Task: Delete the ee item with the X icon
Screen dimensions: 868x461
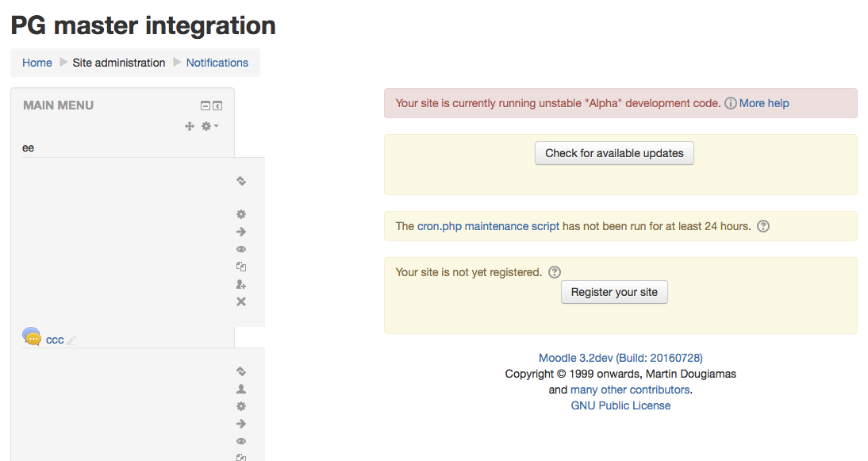Action: (x=241, y=302)
